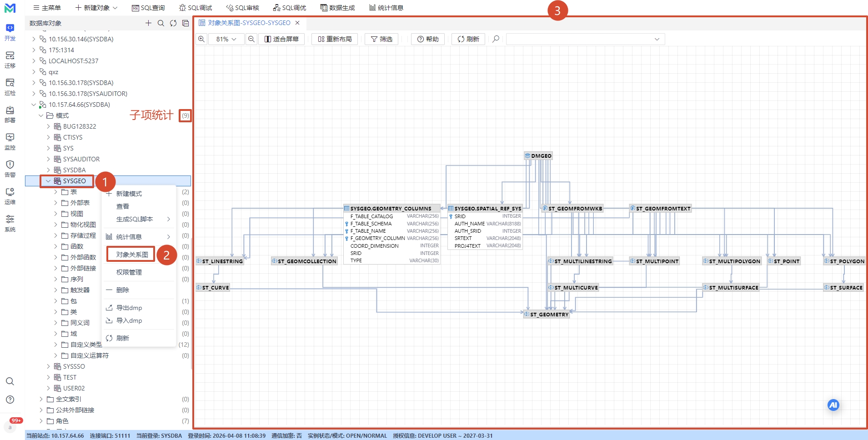Collapse the SYSGEO schema node

pos(48,181)
